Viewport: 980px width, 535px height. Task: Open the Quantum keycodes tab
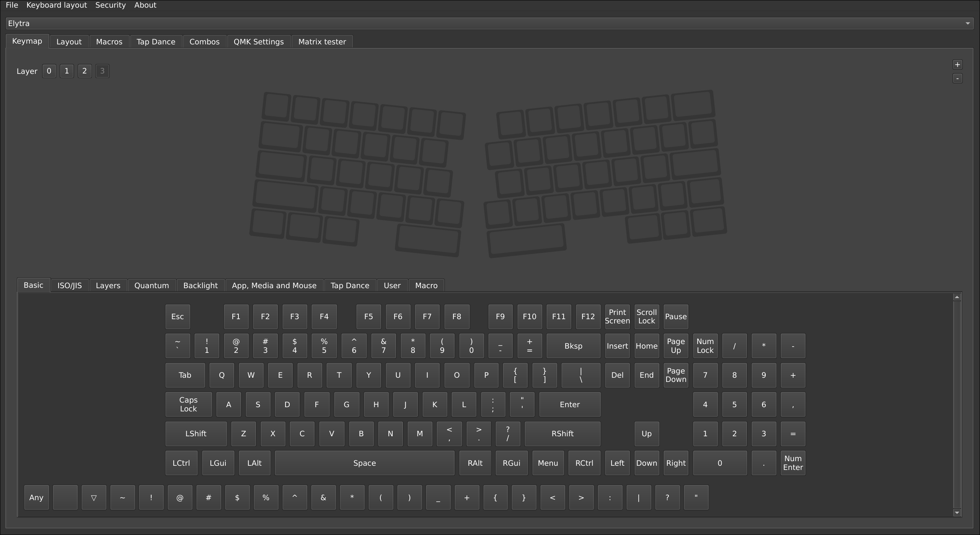click(x=152, y=285)
